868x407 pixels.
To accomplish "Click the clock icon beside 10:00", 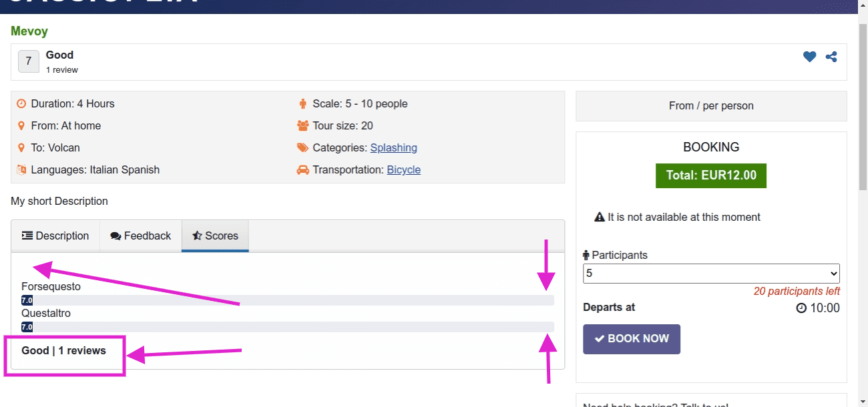I will pos(802,308).
